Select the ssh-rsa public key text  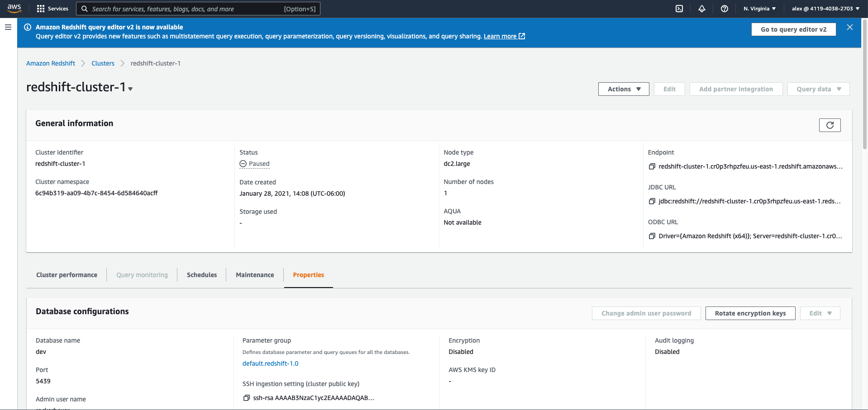coord(314,398)
